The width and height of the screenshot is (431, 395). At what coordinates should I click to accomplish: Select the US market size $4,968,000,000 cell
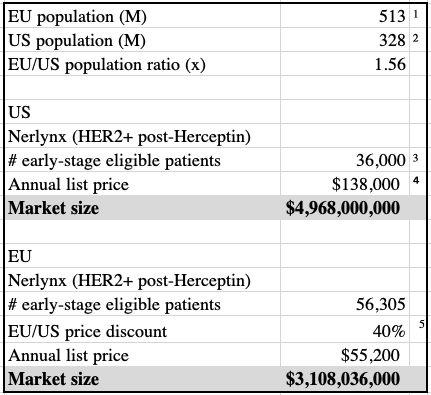click(345, 208)
